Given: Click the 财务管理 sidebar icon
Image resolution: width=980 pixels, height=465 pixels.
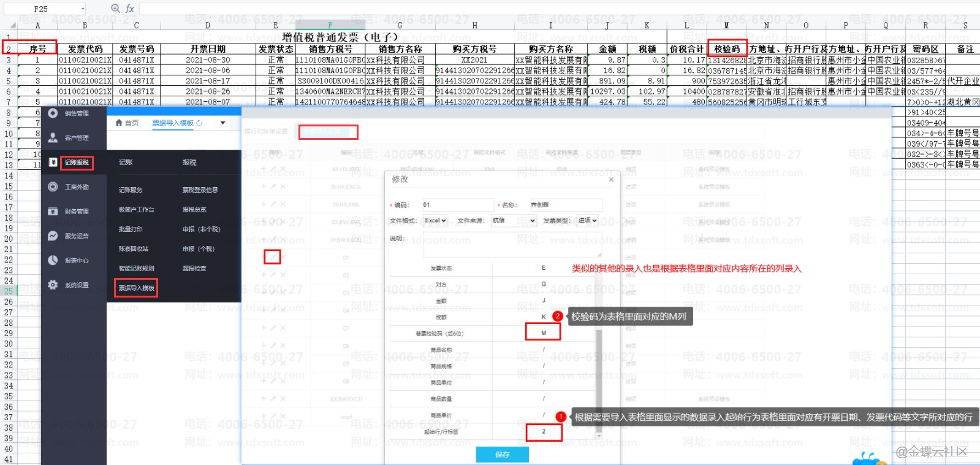Looking at the screenshot, I should tap(53, 211).
